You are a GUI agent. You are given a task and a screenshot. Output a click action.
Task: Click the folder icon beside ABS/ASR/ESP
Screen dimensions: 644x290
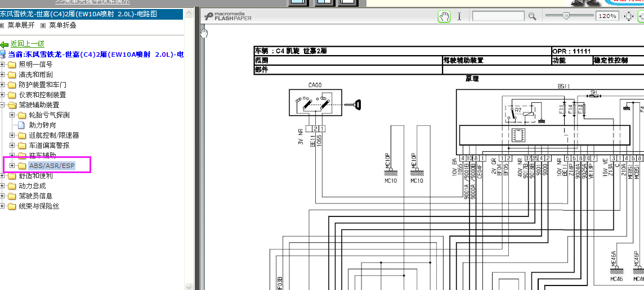(22, 166)
